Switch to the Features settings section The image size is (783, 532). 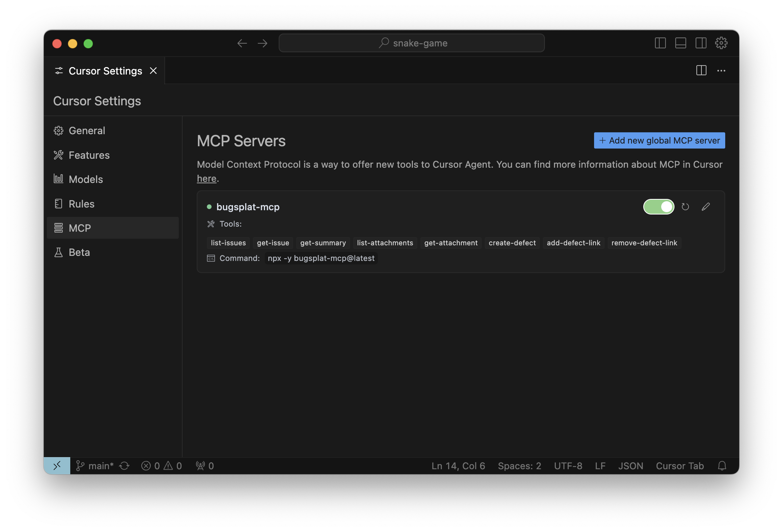coord(89,155)
